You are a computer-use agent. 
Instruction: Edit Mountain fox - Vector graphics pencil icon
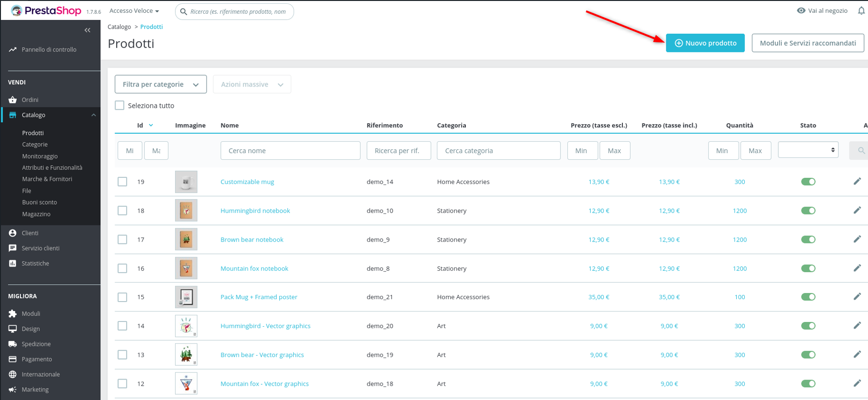click(x=857, y=383)
